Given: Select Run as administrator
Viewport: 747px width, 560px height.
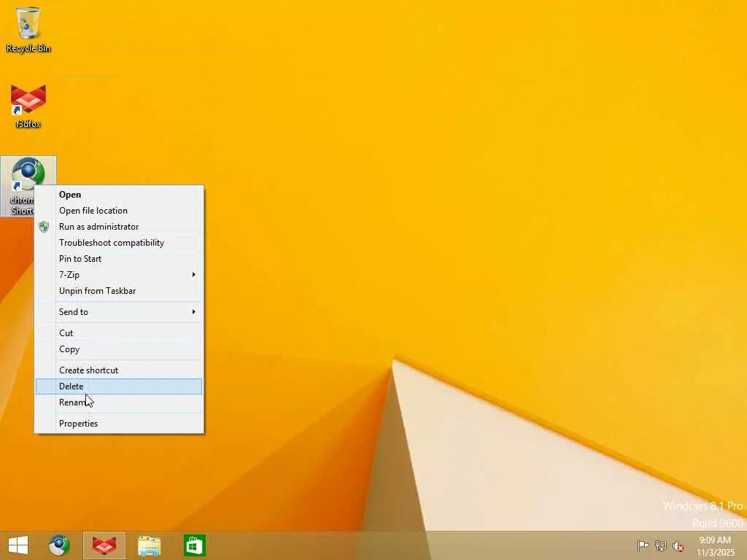Looking at the screenshot, I should pyautogui.click(x=119, y=227).
